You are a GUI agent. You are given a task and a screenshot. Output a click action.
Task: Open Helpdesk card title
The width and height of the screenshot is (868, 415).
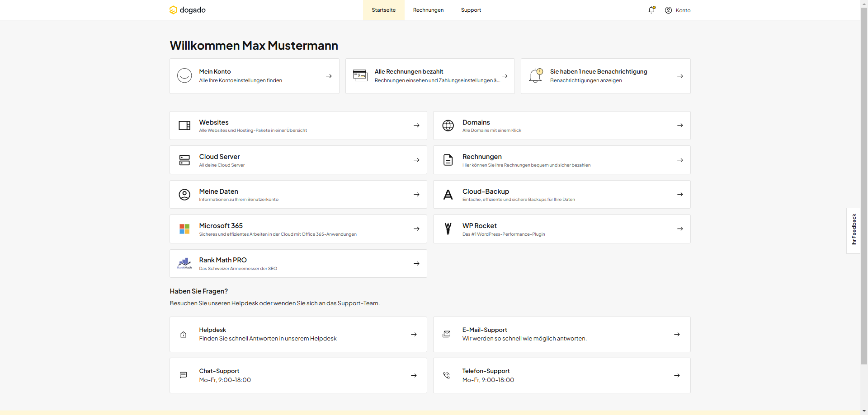click(x=212, y=330)
